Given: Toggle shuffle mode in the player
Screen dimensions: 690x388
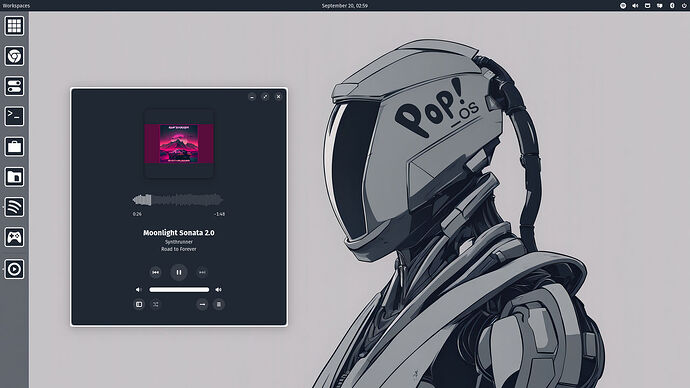Looking at the screenshot, I should 156,304.
